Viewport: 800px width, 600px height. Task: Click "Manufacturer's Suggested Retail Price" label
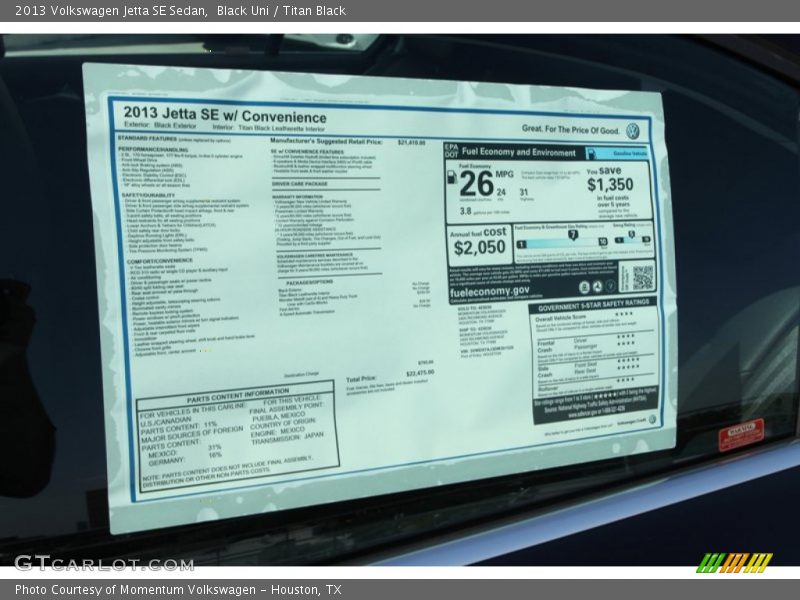pos(326,141)
